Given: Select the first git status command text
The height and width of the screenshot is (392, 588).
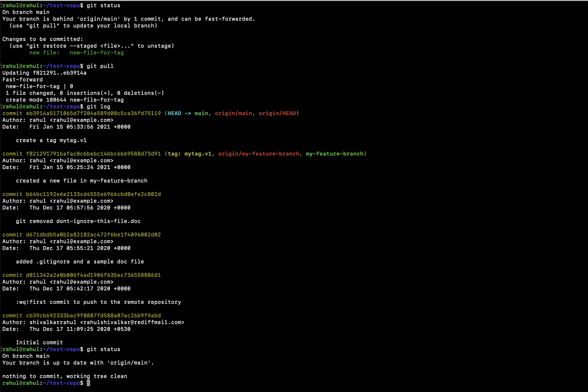Looking at the screenshot, I should point(103,5).
